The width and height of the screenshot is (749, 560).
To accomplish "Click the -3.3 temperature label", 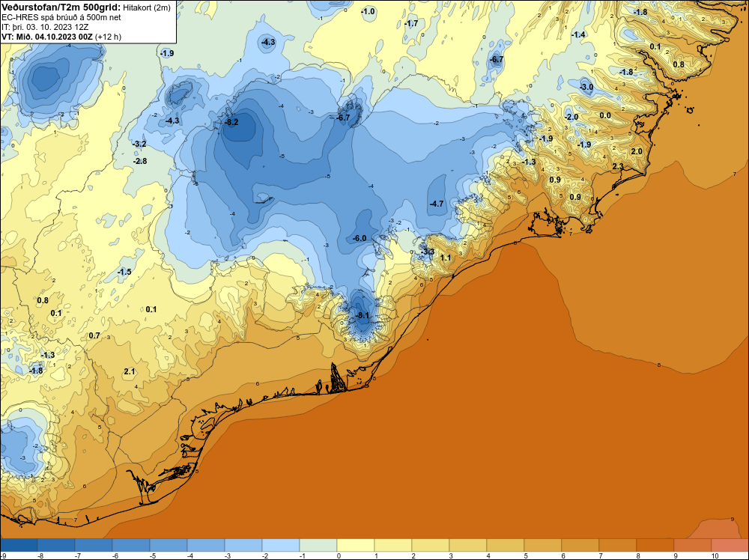I will point(428,252).
